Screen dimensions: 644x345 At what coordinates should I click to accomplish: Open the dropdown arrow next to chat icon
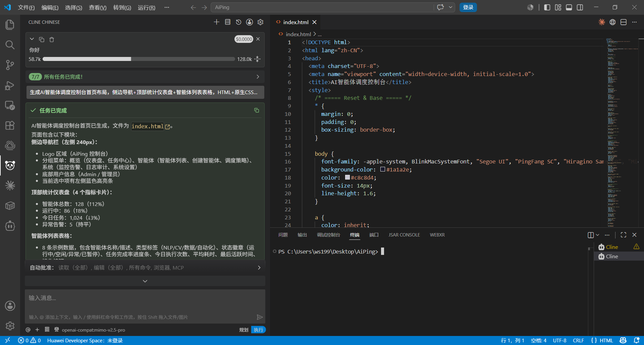pos(450,7)
